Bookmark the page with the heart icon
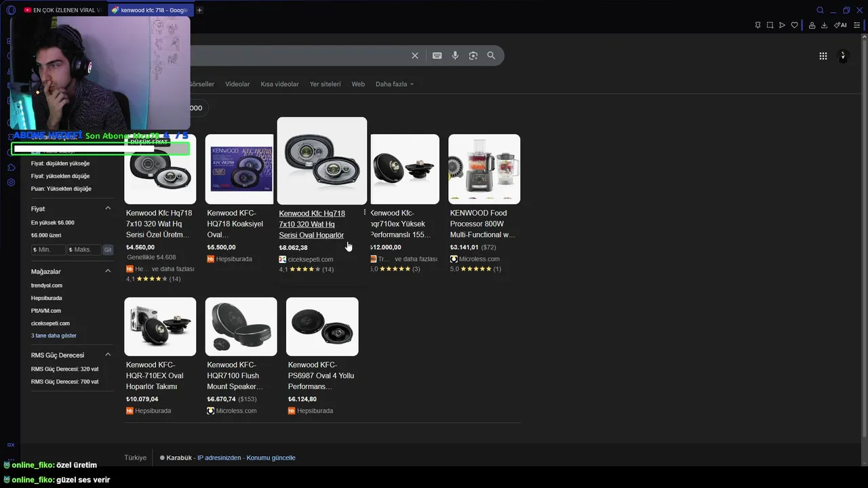 pos(794,25)
